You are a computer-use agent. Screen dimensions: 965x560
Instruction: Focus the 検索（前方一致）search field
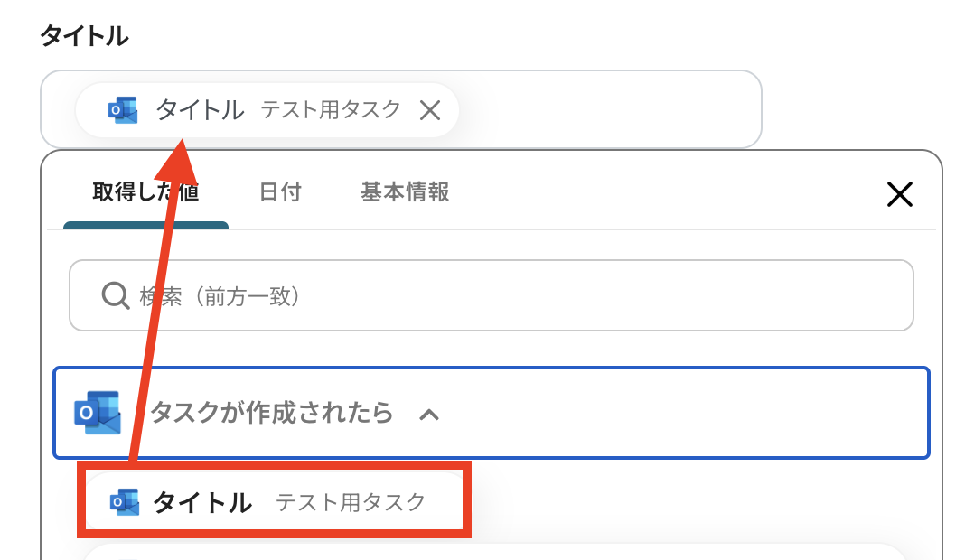click(506, 295)
